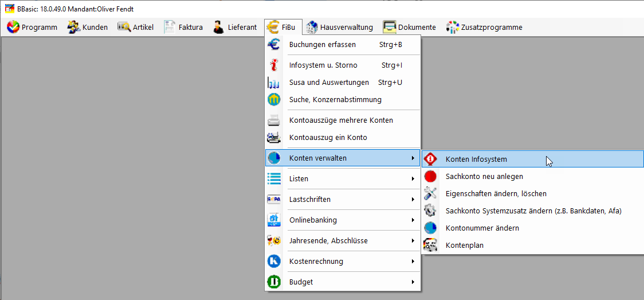
Task: Expand the Jahresende, Abschlüsse submenu arrow
Action: (x=413, y=241)
